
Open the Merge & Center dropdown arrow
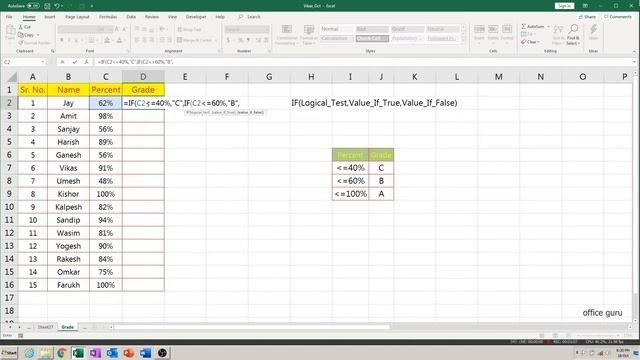pyautogui.click(x=216, y=40)
